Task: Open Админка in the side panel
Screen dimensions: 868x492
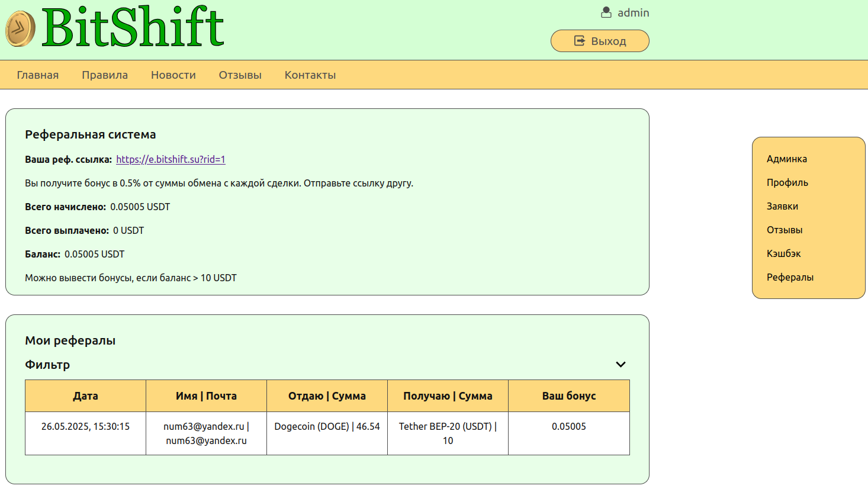Action: [786, 159]
